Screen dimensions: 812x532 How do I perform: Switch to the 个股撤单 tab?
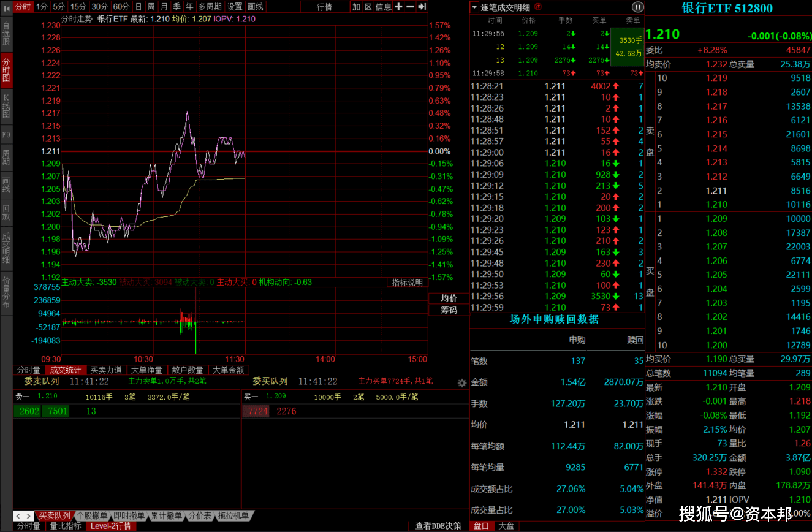point(92,516)
